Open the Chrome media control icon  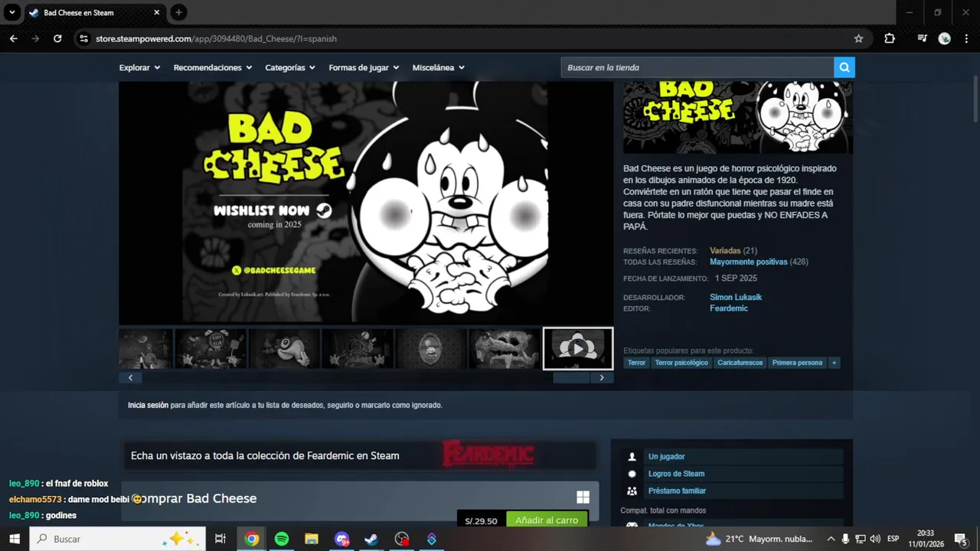[922, 38]
